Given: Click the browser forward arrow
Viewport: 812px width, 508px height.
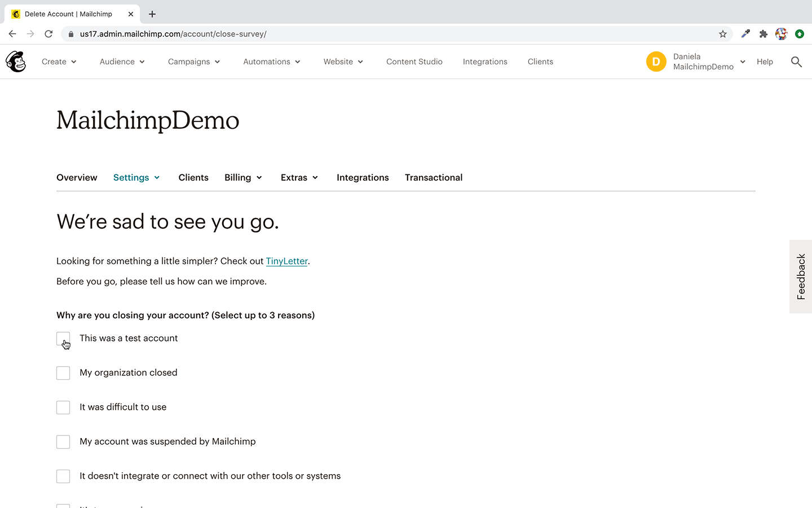Looking at the screenshot, I should coord(30,34).
